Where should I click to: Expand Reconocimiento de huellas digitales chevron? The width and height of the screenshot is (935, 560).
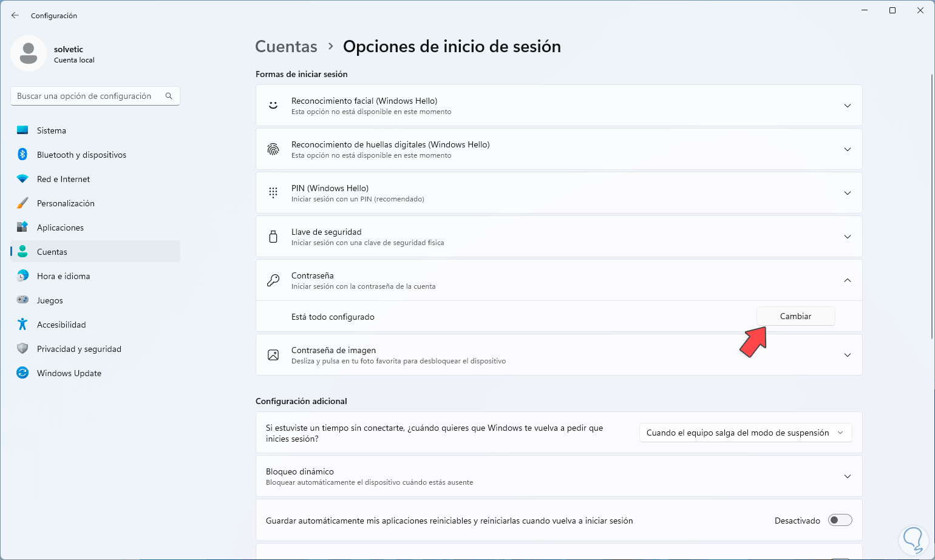pos(848,149)
